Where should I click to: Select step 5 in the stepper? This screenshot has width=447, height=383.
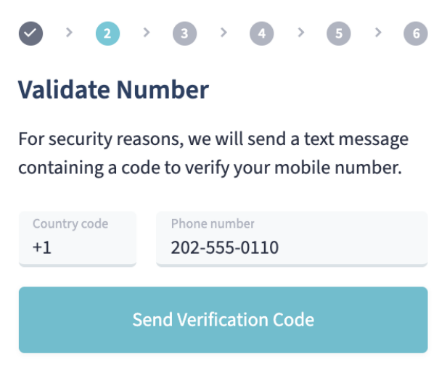pyautogui.click(x=339, y=33)
